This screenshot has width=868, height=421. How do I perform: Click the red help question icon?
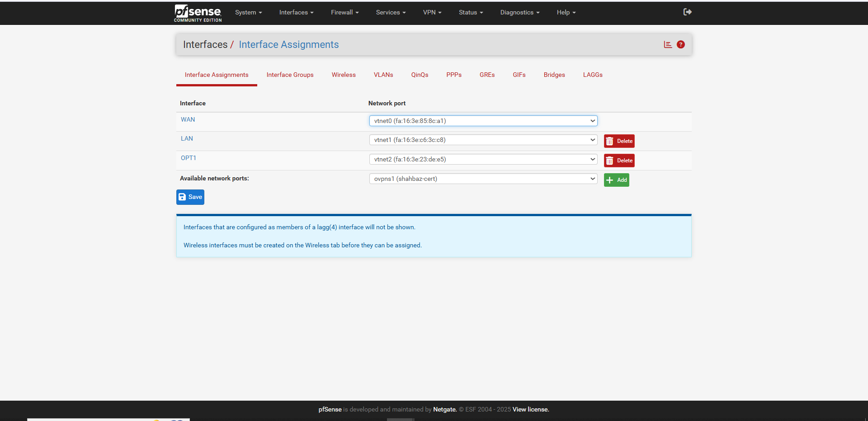click(681, 44)
